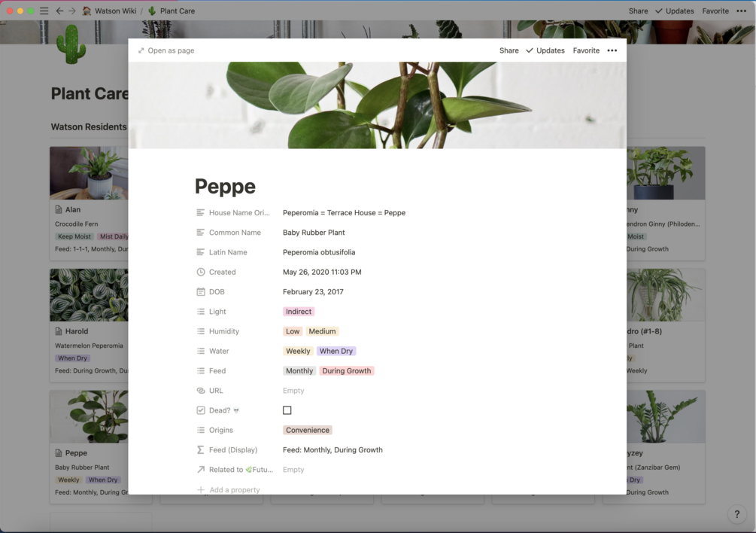Edit the 'Baby Rubber Plant' value
This screenshot has width=756, height=533.
pyautogui.click(x=314, y=233)
